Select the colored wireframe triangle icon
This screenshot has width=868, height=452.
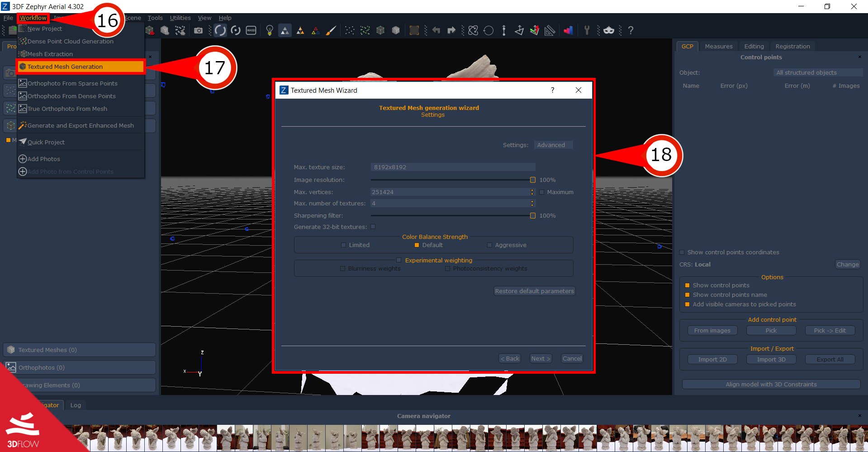coord(316,30)
